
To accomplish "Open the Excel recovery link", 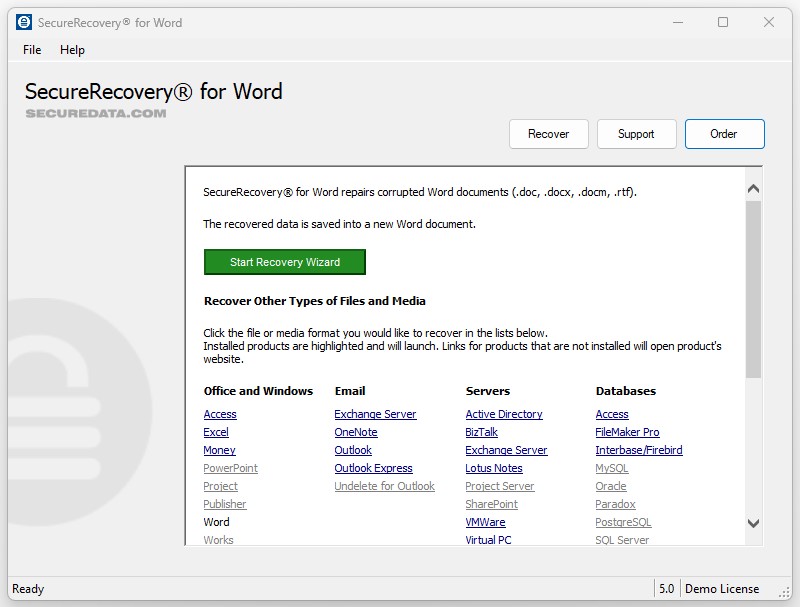I will pos(215,432).
